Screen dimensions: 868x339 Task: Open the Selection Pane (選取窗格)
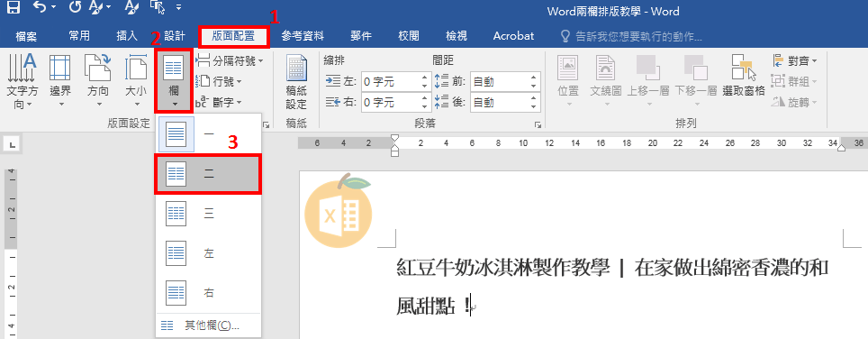[744, 77]
